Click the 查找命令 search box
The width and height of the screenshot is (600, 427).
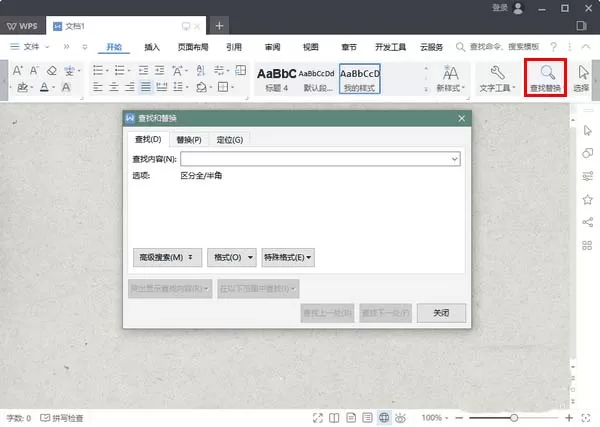(x=497, y=47)
